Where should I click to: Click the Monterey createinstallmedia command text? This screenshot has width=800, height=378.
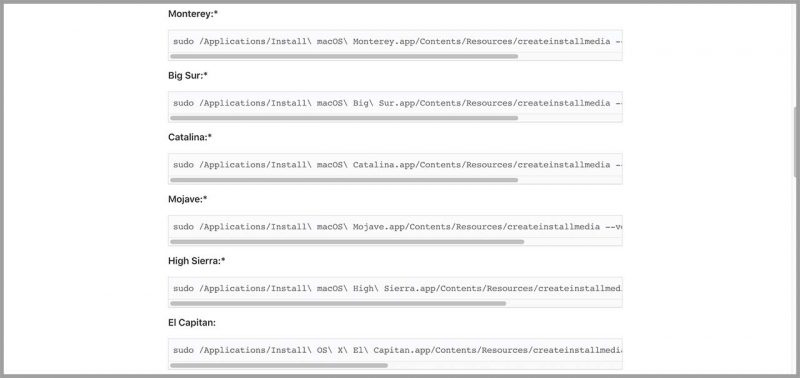pos(397,41)
